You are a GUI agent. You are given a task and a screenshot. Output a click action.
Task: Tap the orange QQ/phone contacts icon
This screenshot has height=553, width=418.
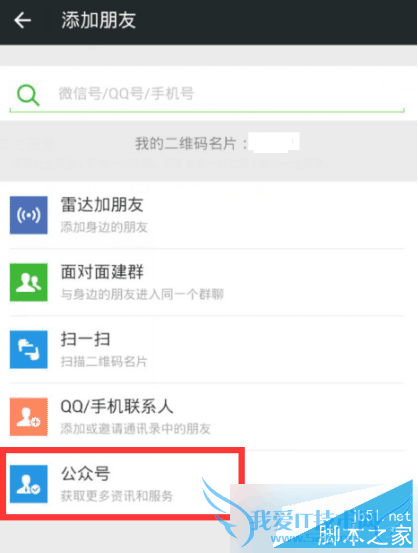pos(29,417)
